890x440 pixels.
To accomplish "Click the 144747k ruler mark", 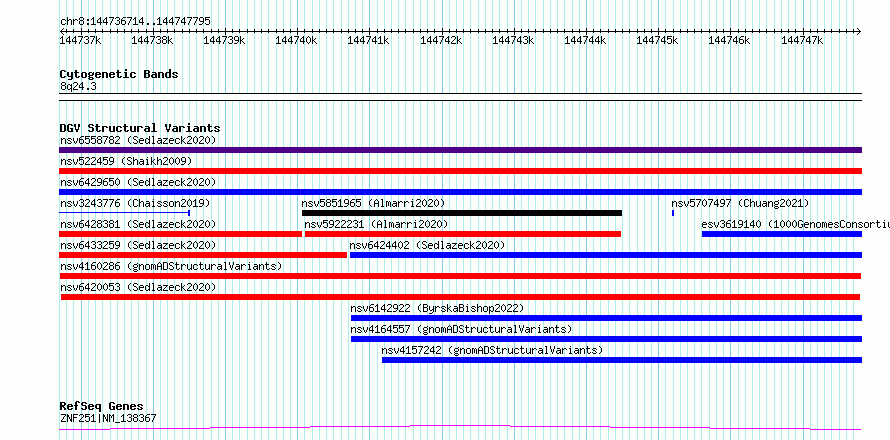I will pyautogui.click(x=803, y=40).
